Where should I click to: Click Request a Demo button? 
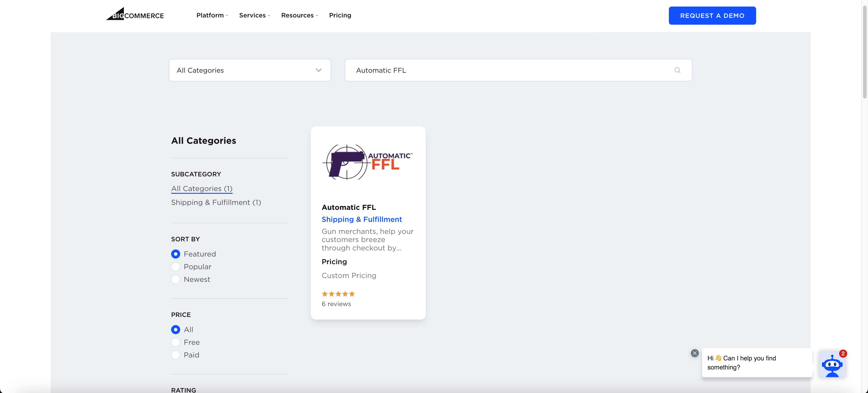tap(712, 16)
